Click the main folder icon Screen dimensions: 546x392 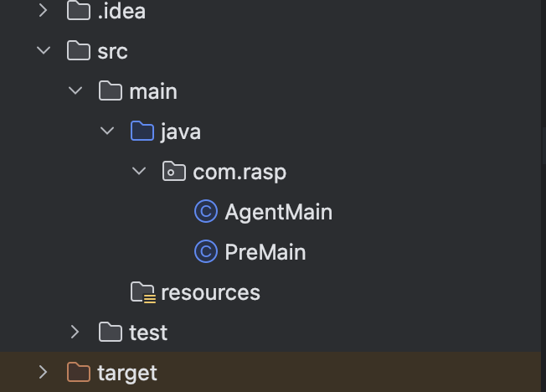111,90
